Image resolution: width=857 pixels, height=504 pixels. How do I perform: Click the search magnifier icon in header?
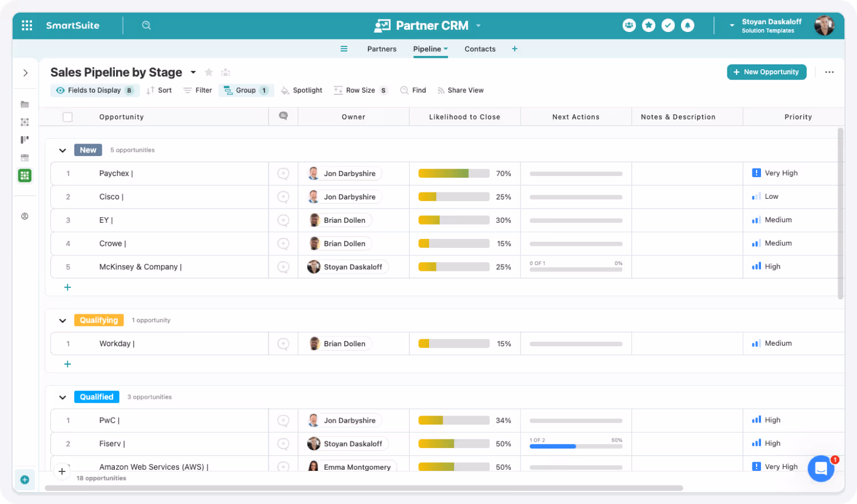[x=146, y=25]
